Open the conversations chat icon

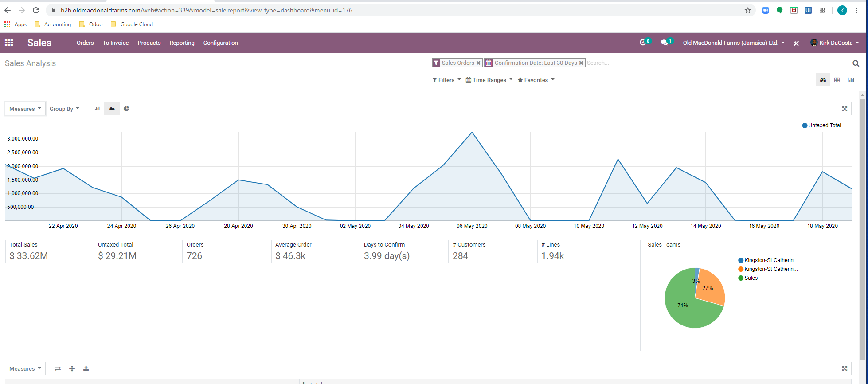(x=664, y=43)
